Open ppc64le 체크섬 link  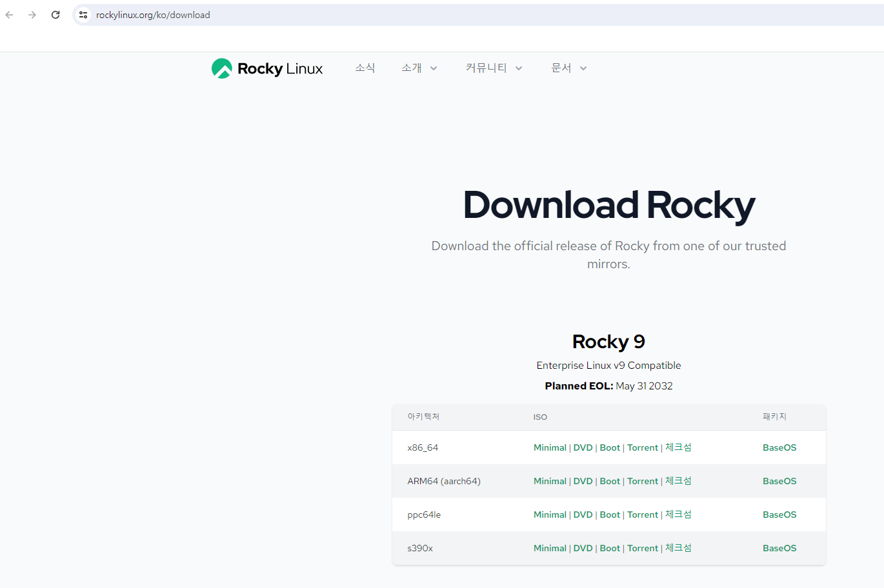(678, 514)
